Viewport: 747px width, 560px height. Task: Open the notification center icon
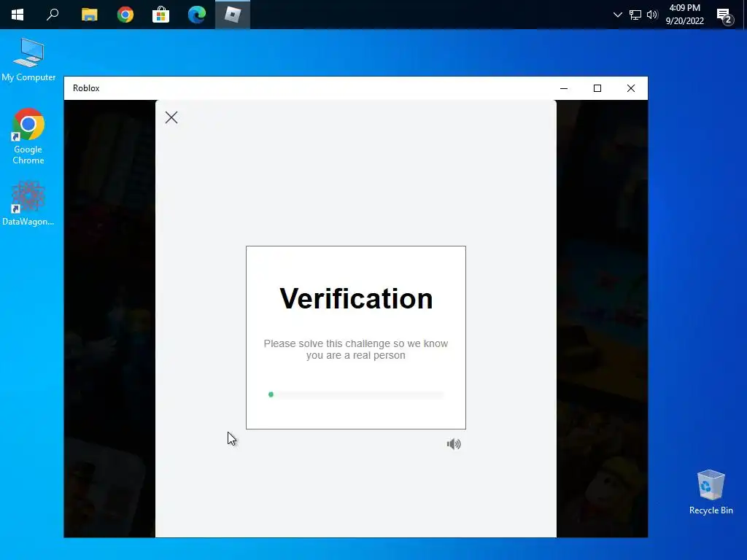coord(725,16)
